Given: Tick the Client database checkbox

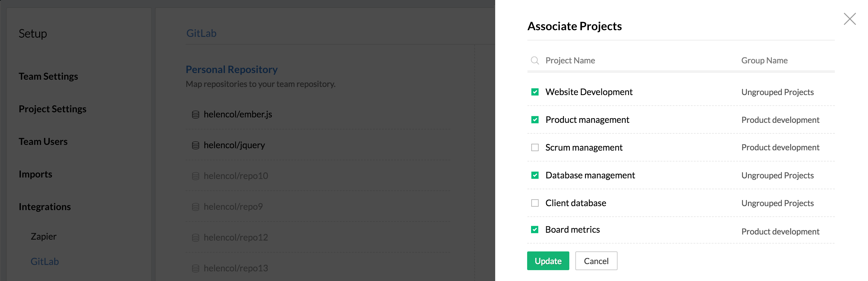Looking at the screenshot, I should coord(535,203).
